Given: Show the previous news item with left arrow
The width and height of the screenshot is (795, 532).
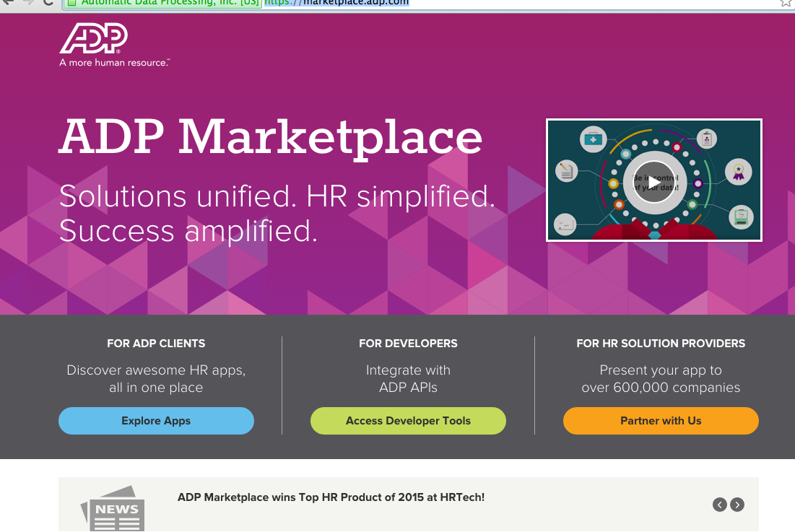Looking at the screenshot, I should point(719,505).
